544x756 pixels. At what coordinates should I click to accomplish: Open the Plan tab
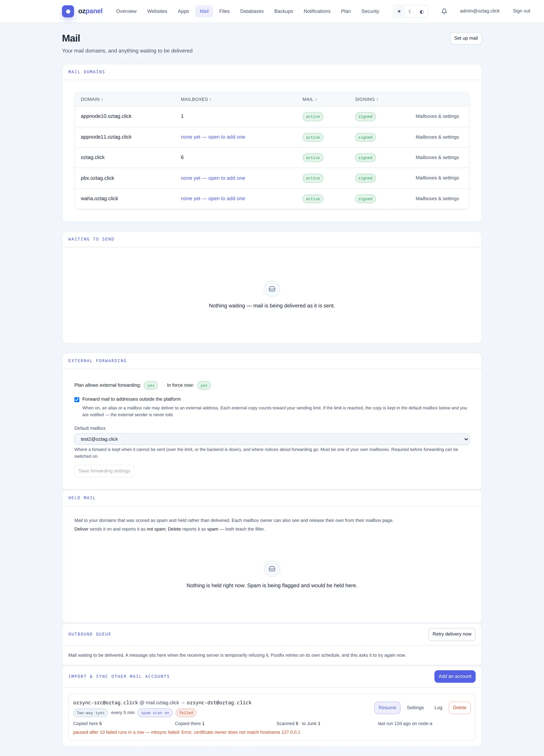tap(346, 11)
